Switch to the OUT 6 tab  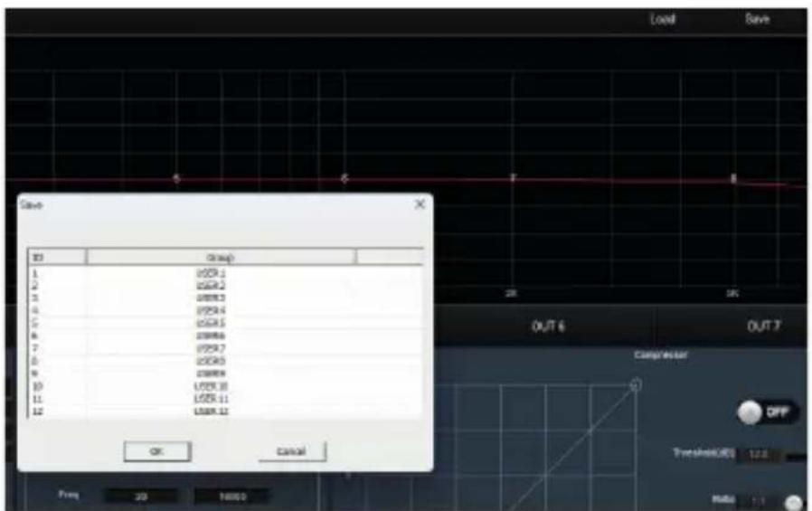click(x=548, y=326)
